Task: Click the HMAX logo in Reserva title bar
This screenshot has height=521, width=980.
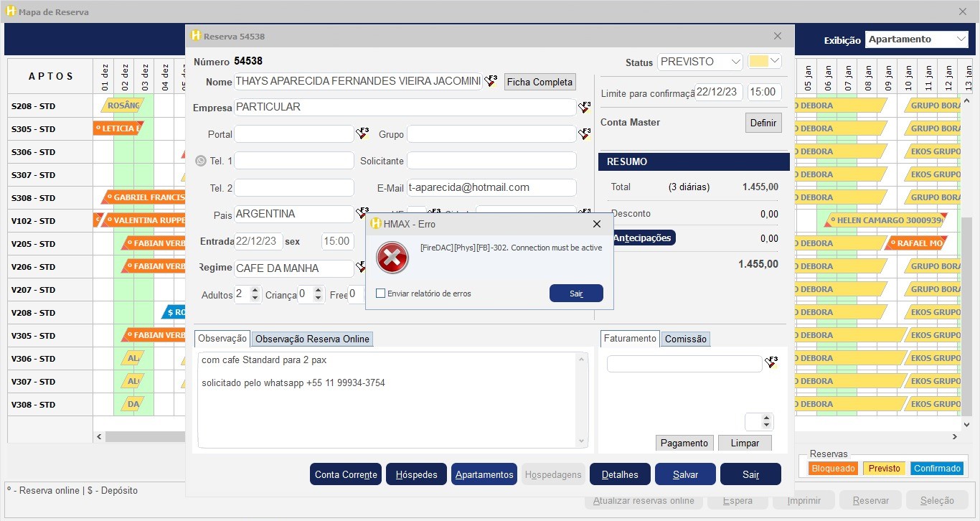Action: coord(196,36)
